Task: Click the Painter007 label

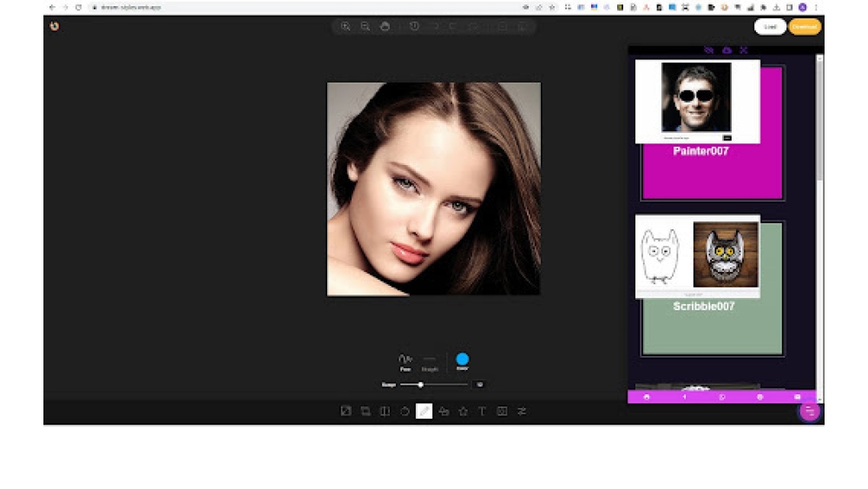Action: pyautogui.click(x=700, y=151)
